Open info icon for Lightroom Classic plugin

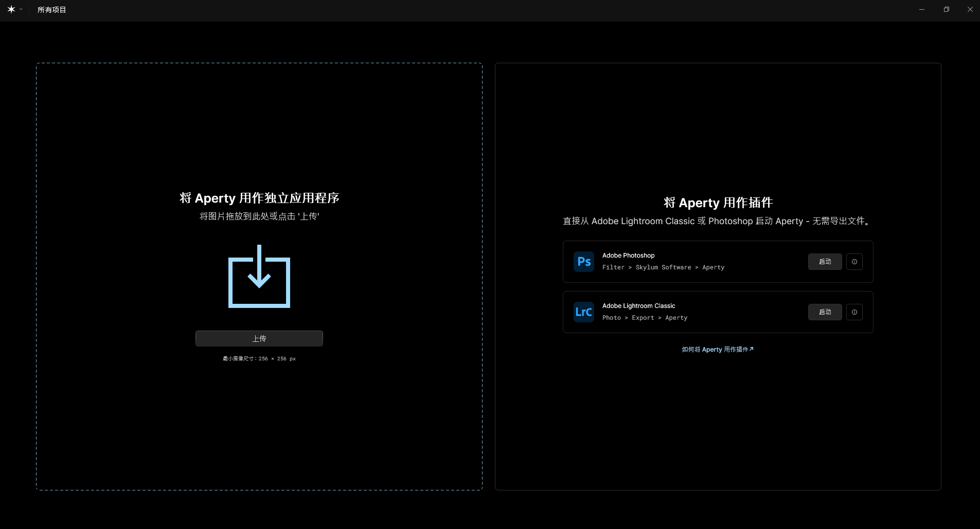[x=854, y=312]
